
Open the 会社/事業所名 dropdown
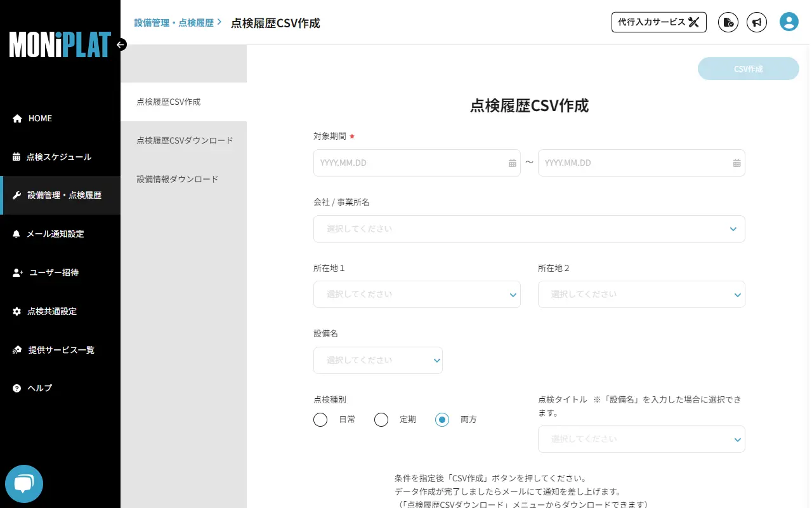click(x=530, y=229)
